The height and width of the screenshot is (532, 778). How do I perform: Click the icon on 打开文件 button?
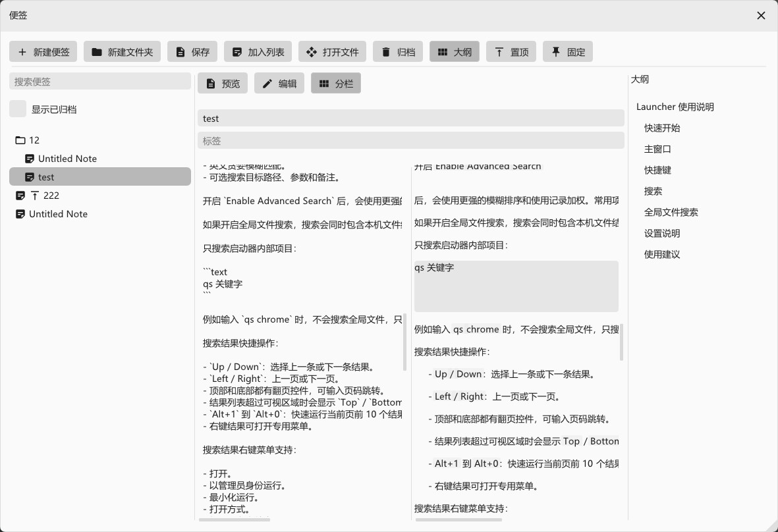click(x=311, y=52)
